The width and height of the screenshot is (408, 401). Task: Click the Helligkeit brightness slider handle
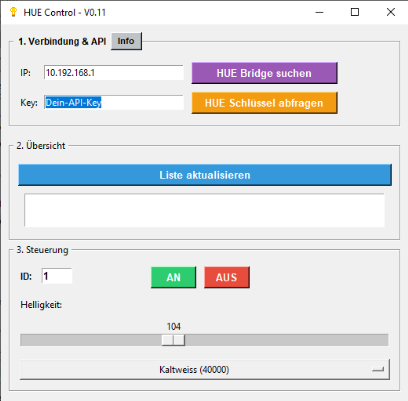pos(173,340)
